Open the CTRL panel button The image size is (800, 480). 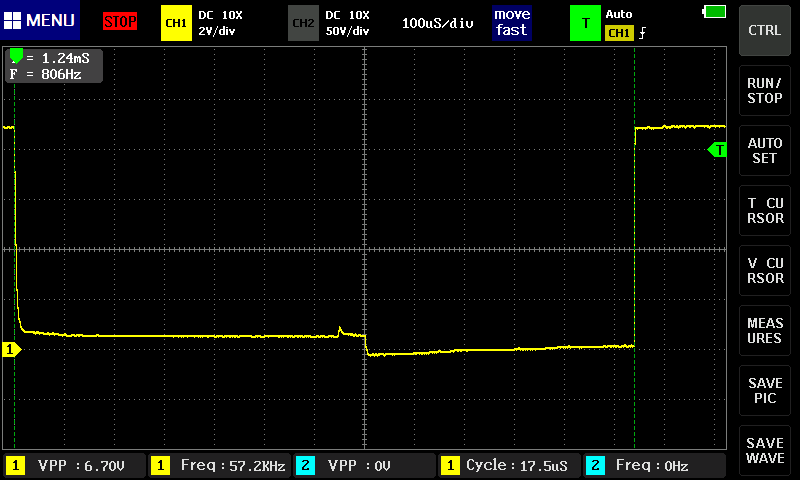click(x=764, y=30)
